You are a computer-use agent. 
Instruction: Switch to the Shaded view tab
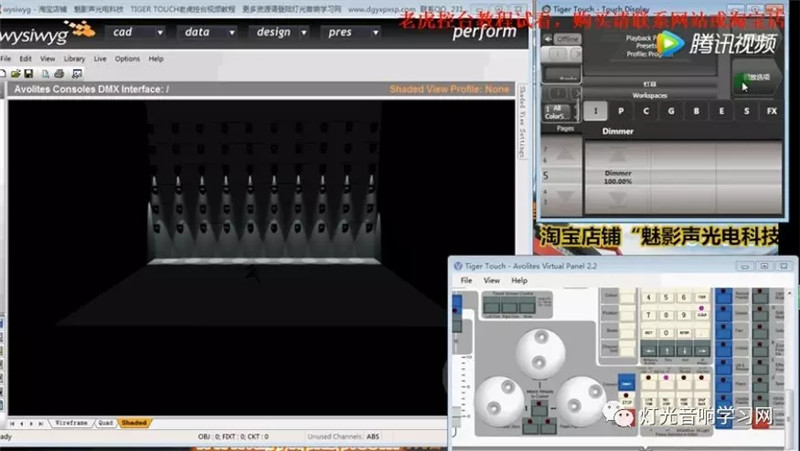click(134, 423)
